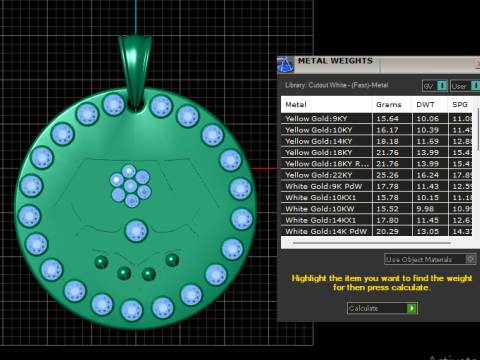Viewport: 480px width, 360px height.
Task: Select the Yellow Gold:22KY row
Action: [377, 175]
